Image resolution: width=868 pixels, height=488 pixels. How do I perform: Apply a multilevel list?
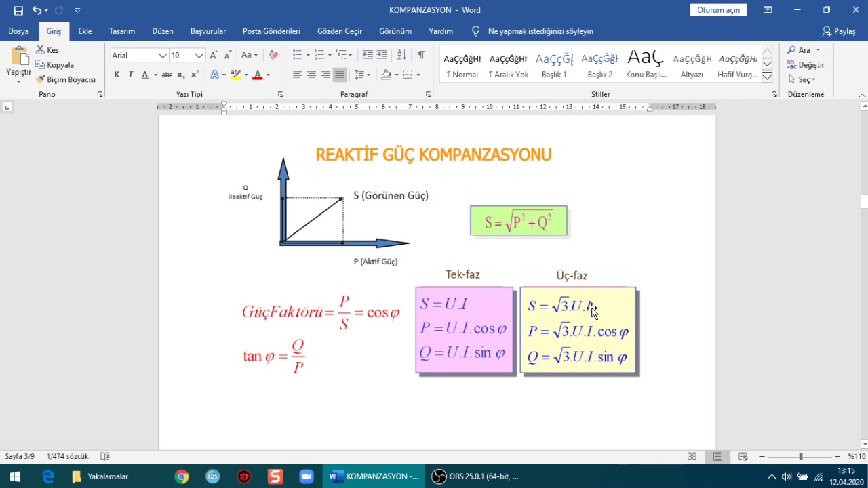click(x=341, y=55)
